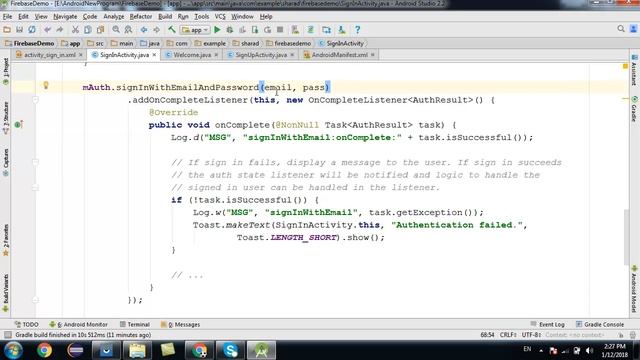Click the Navigate Back arrow icon
This screenshot has width=640, height=360.
144,29
